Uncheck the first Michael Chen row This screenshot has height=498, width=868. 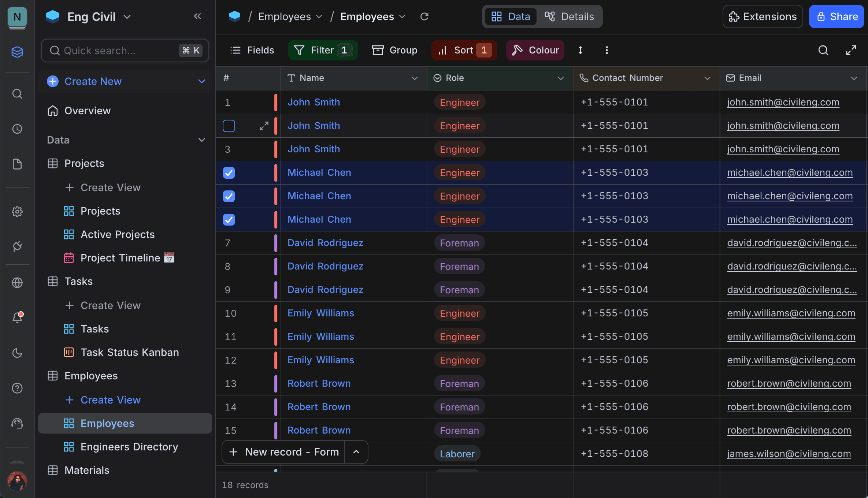[x=229, y=172]
